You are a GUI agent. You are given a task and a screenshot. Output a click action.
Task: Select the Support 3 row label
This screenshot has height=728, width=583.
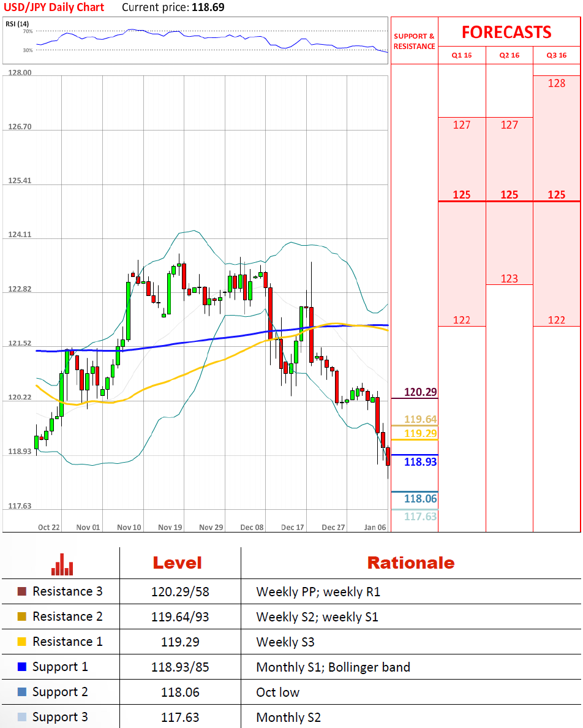pyautogui.click(x=60, y=718)
